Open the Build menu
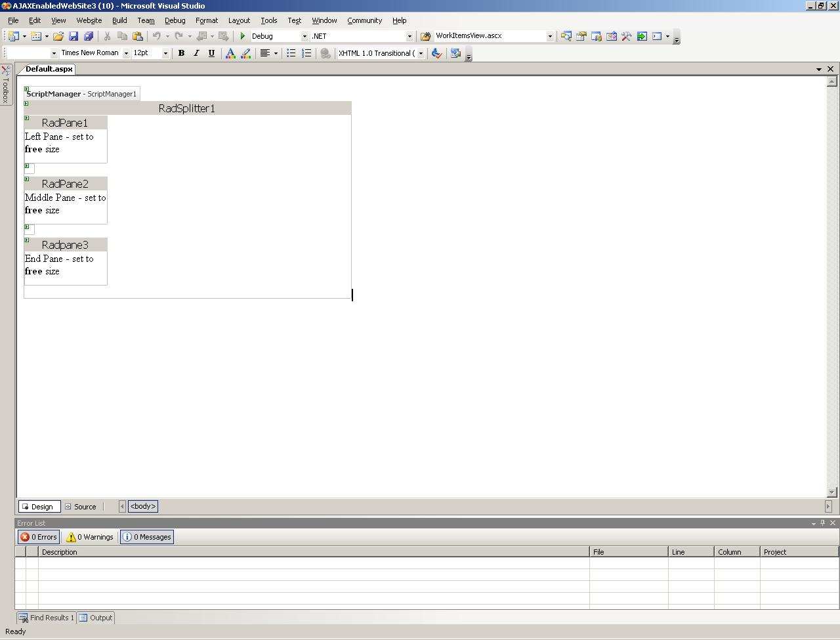The image size is (840, 640). click(119, 20)
